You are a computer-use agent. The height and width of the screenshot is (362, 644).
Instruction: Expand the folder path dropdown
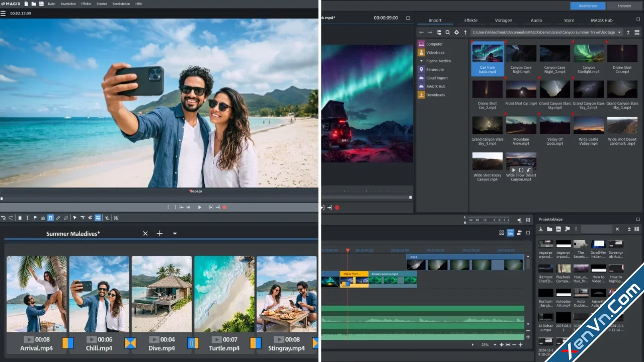coord(619,32)
